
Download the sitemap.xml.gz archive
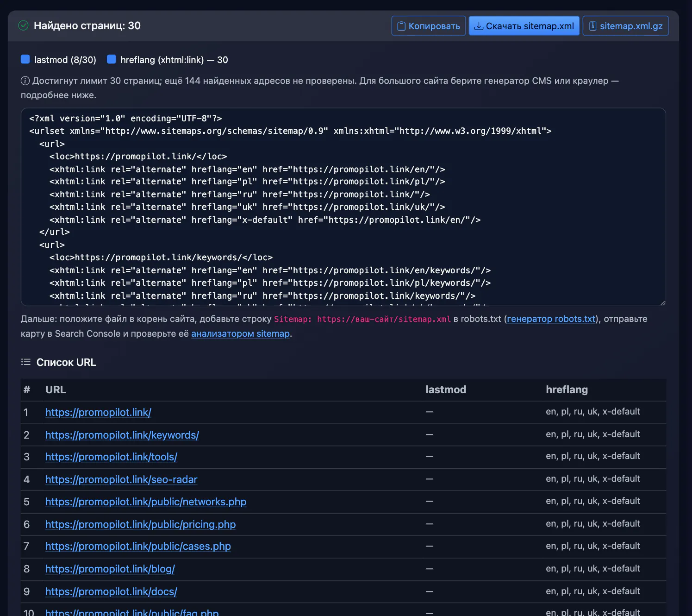(x=625, y=26)
